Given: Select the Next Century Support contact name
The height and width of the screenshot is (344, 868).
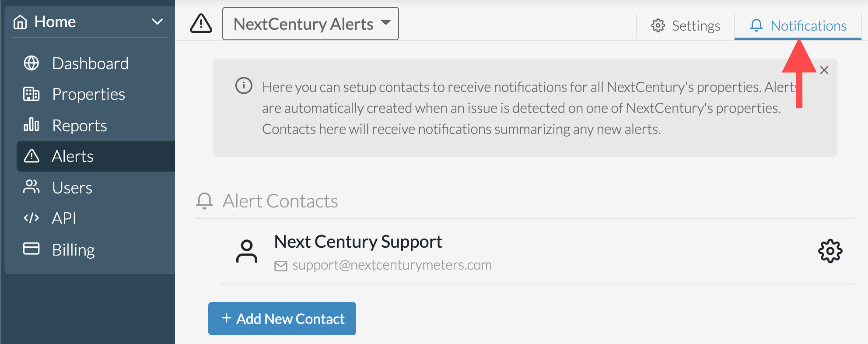Looking at the screenshot, I should click(x=358, y=242).
